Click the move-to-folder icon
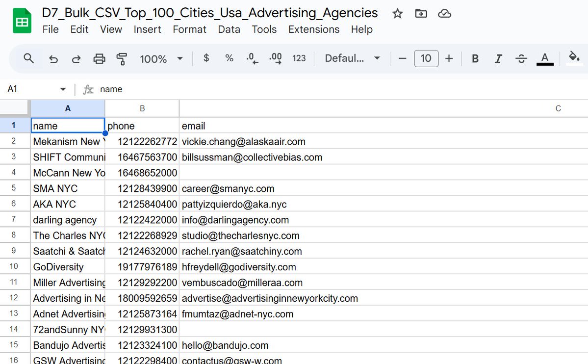 coord(421,14)
